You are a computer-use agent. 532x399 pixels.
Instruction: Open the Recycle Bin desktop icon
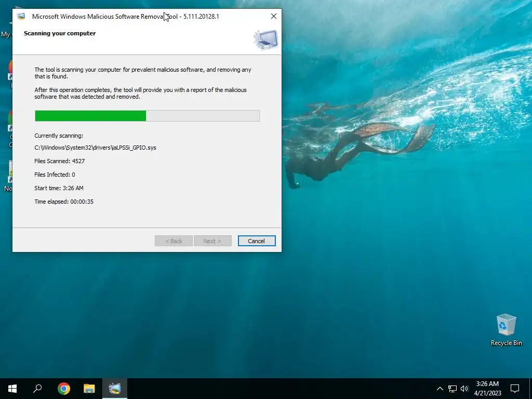click(506, 330)
